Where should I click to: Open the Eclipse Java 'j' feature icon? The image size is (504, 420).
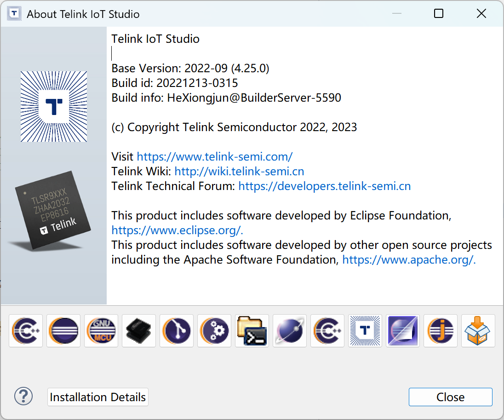pos(441,331)
